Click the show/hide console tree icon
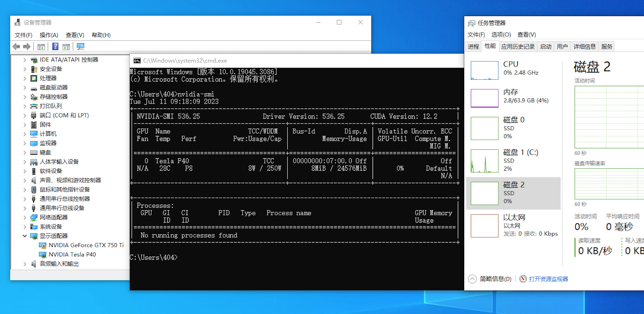The height and width of the screenshot is (314, 644). [41, 46]
